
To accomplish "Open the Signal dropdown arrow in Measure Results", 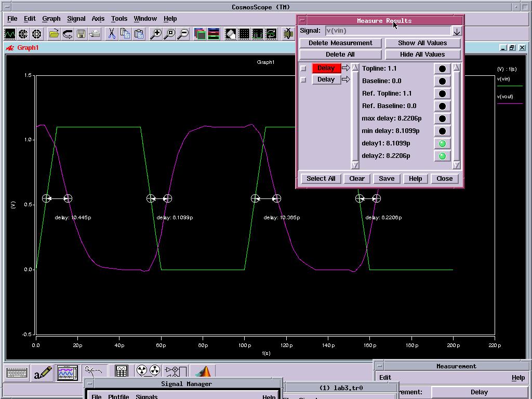I will pos(457,31).
